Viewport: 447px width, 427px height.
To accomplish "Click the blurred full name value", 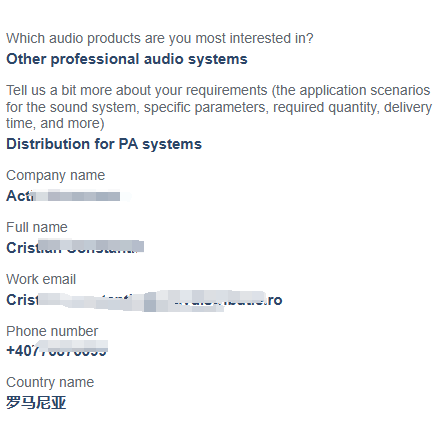I will point(75,247).
